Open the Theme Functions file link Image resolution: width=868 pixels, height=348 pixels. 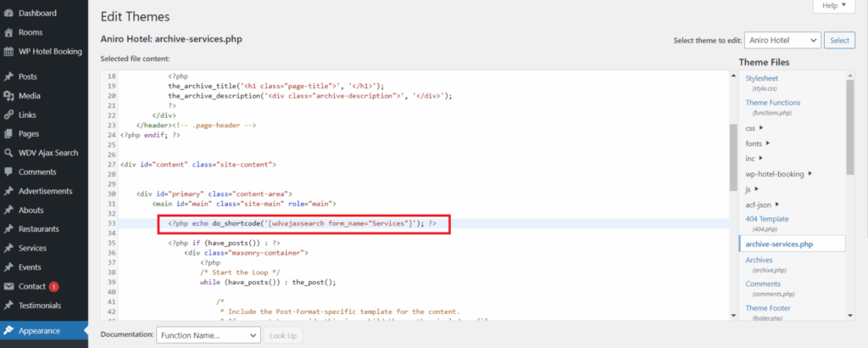772,102
